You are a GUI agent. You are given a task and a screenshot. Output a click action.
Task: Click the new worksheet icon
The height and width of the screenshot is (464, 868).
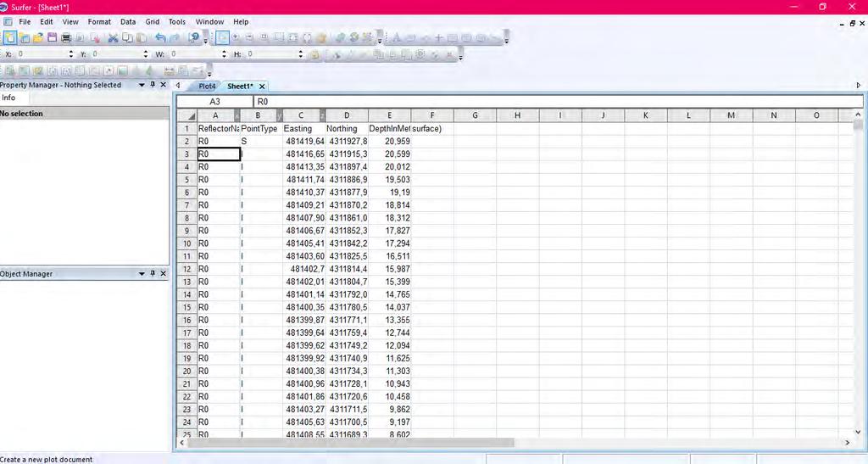coord(25,37)
